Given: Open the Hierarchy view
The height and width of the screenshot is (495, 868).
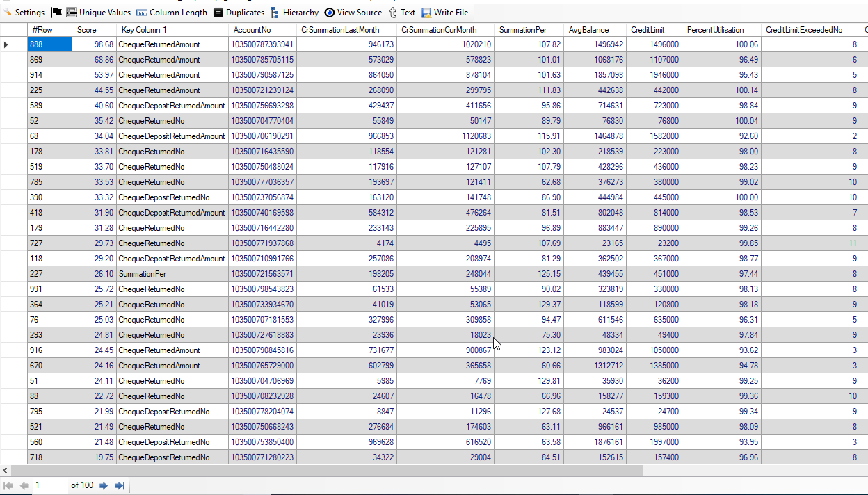Looking at the screenshot, I should [x=294, y=13].
